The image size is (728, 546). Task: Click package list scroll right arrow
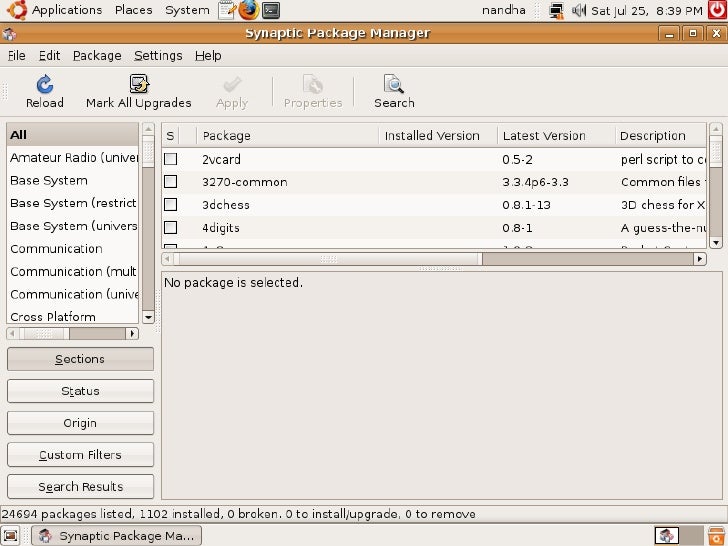point(700,259)
